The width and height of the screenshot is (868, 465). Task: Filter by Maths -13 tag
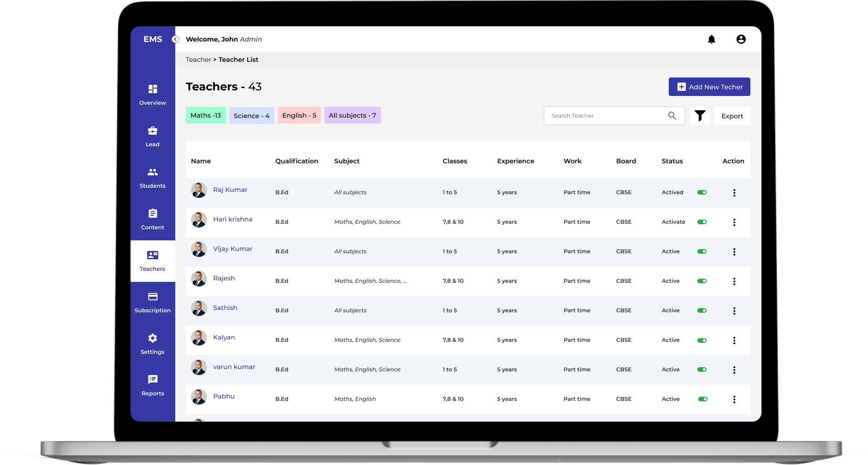click(206, 115)
